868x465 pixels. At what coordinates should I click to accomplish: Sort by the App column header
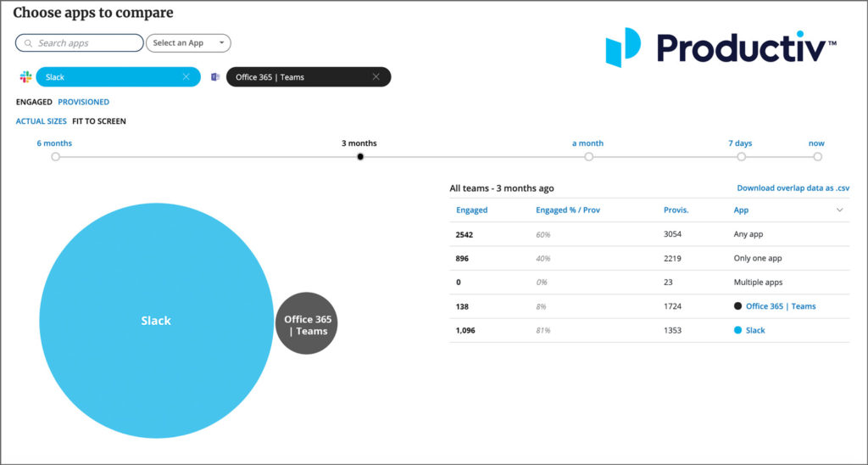pyautogui.click(x=741, y=210)
